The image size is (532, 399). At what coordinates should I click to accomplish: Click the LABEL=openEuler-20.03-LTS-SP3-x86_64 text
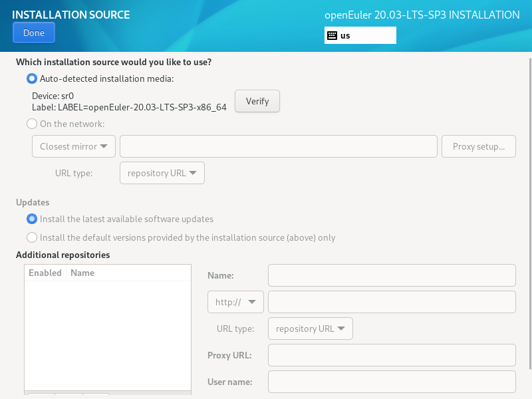click(x=142, y=107)
